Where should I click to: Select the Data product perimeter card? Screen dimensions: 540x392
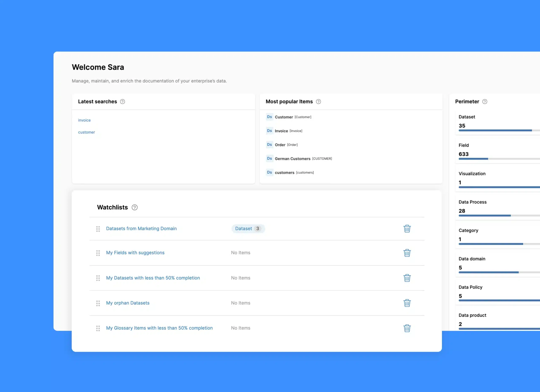498,320
